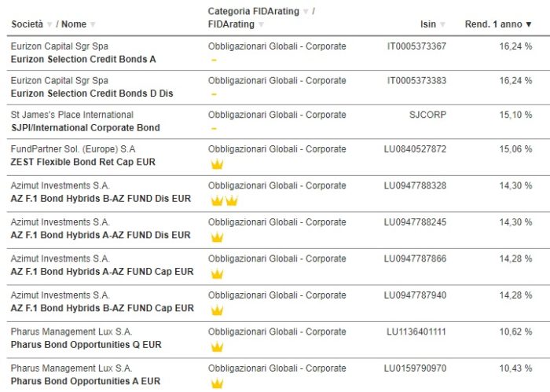
Task: Open AZ F.1 Bond Hybrids A-AZ FUND Dis EUR
Action: pyautogui.click(x=101, y=235)
